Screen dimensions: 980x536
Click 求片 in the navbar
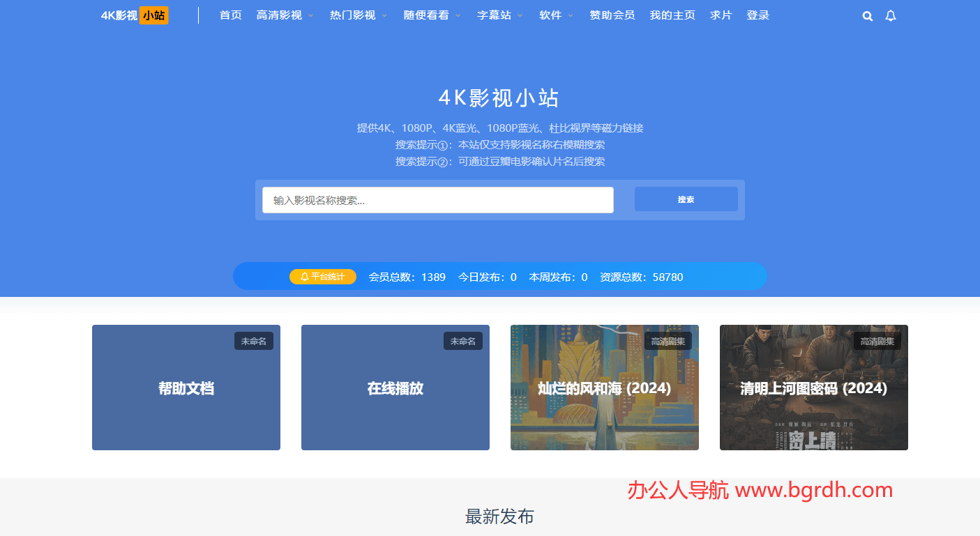(721, 15)
